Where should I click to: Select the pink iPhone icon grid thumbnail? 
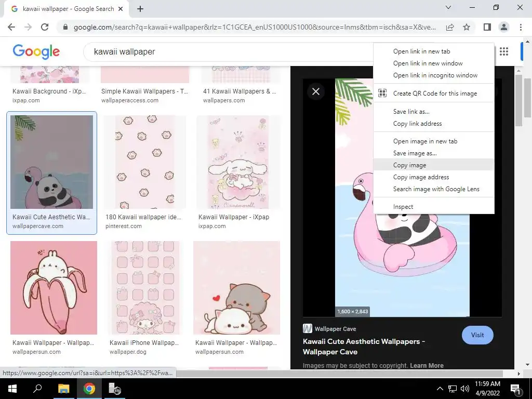coord(145,288)
